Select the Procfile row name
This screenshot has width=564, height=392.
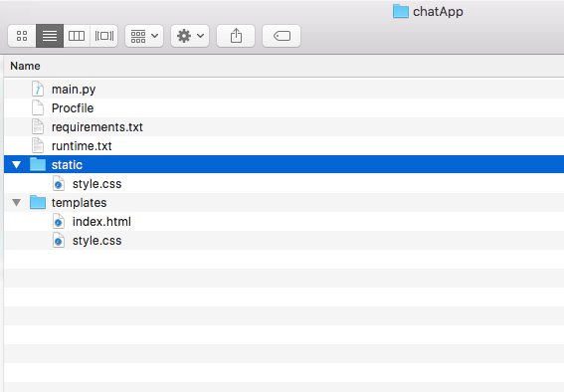tap(73, 107)
